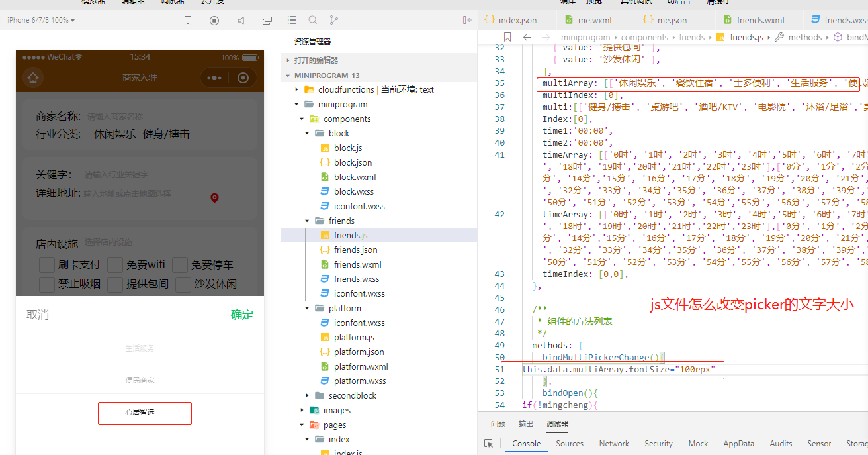Collapse the explorer side panel icon
Image resolution: width=868 pixels, height=455 pixels.
(468, 21)
